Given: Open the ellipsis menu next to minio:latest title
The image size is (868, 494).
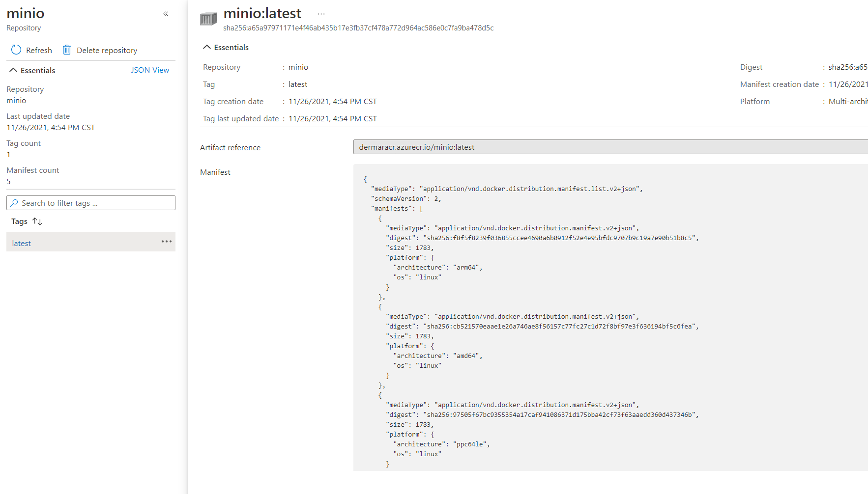Looking at the screenshot, I should pos(321,14).
